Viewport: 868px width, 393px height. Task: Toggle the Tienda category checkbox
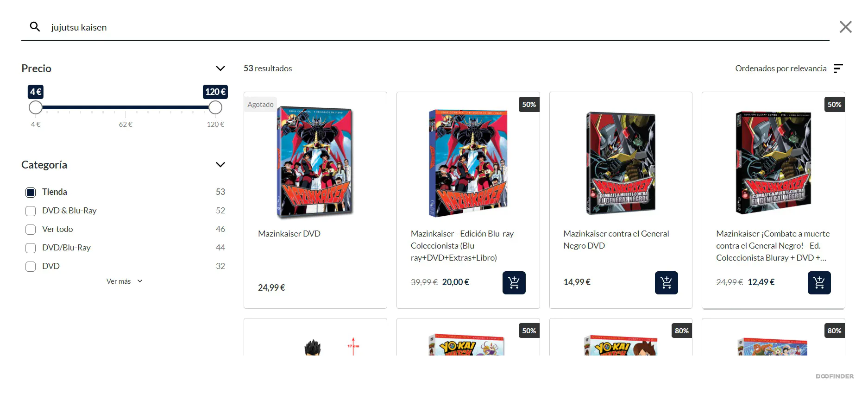pos(31,192)
